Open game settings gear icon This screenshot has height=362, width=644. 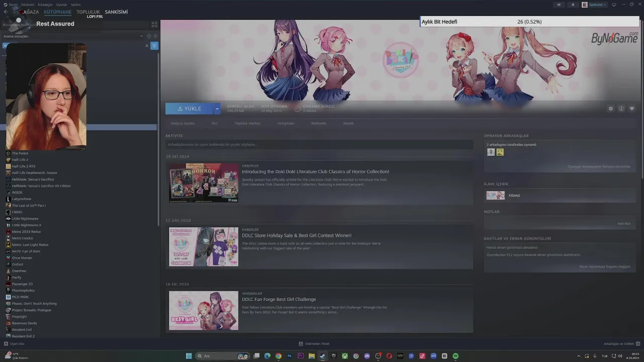611,109
